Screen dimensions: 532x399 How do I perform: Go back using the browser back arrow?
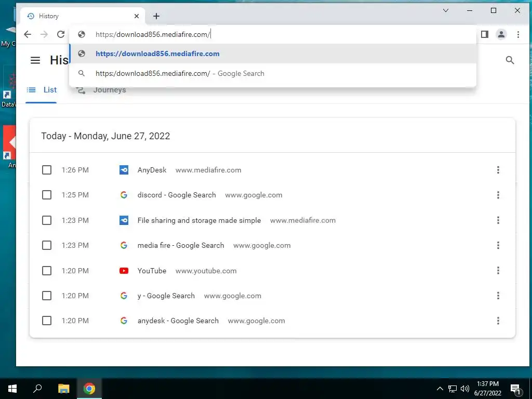(x=28, y=34)
